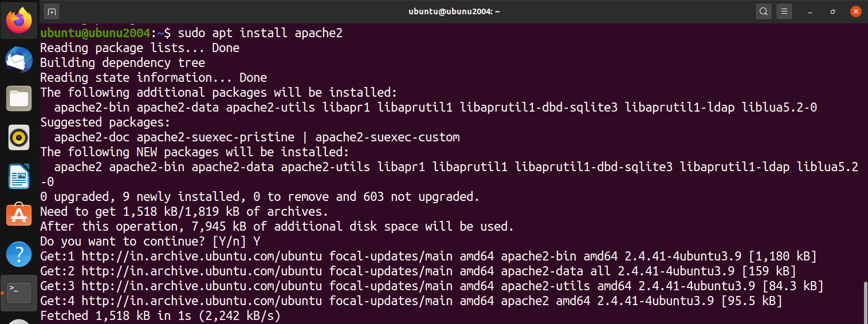Launch Rhythmbox music player
The height and width of the screenshot is (324, 868).
(19, 138)
